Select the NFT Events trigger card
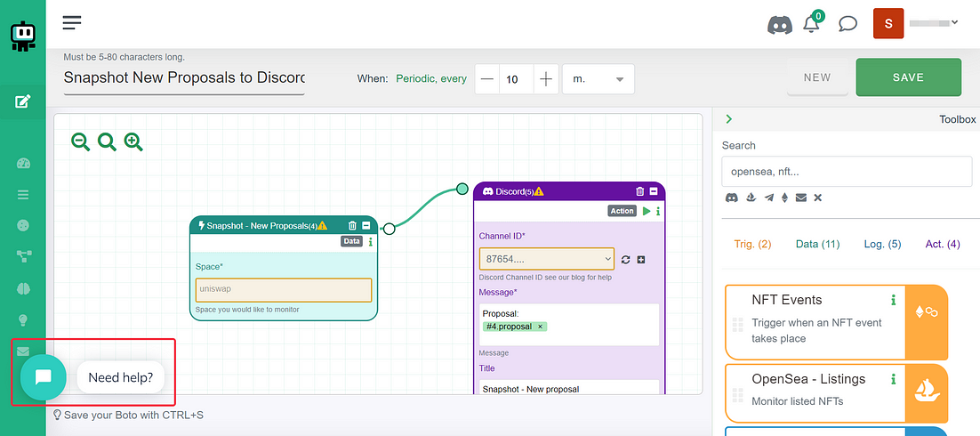 836,323
